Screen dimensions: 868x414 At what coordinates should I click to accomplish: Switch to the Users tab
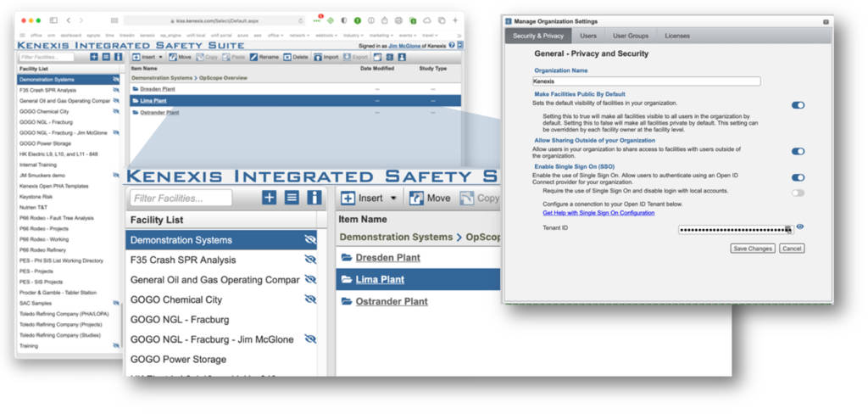click(x=588, y=36)
